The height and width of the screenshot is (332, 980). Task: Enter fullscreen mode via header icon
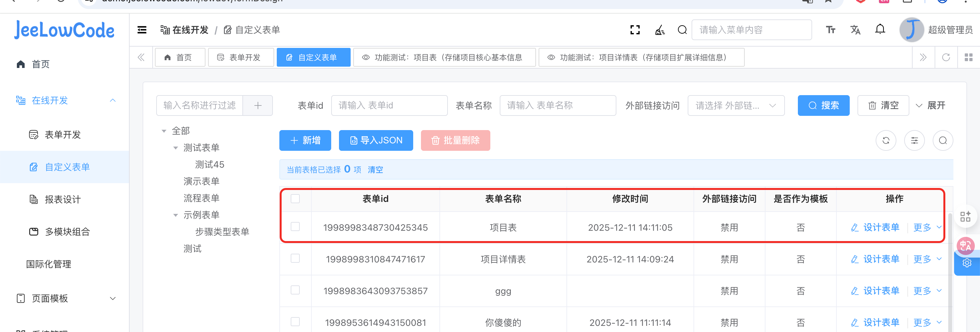click(635, 30)
